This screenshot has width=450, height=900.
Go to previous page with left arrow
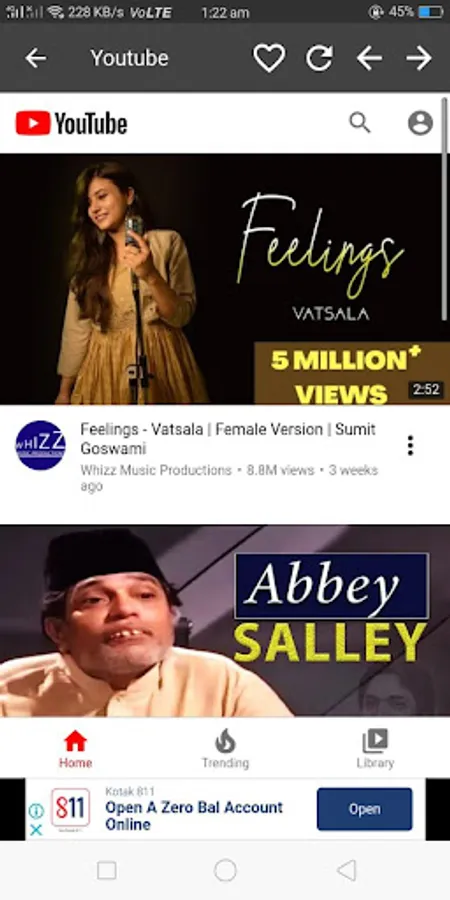pos(369,58)
